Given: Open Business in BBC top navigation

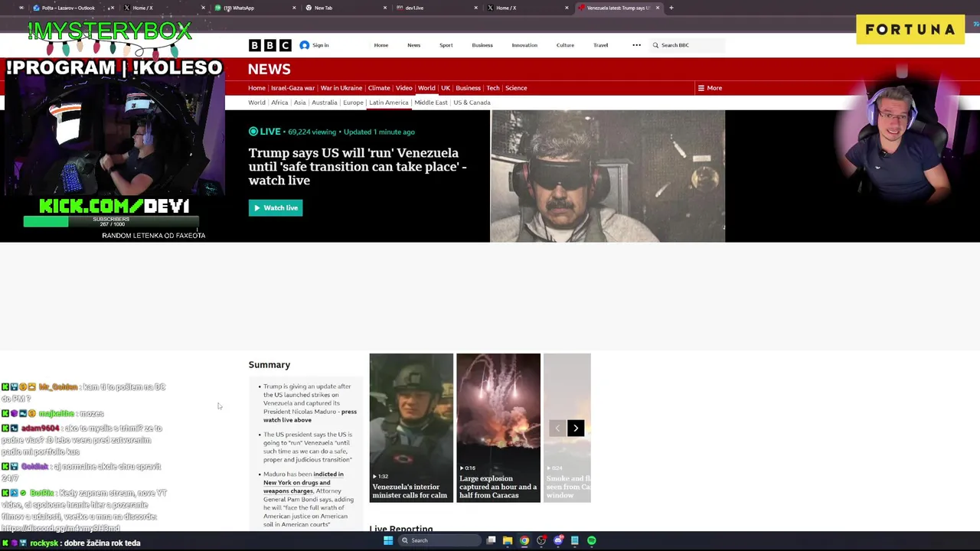Looking at the screenshot, I should click(x=482, y=45).
